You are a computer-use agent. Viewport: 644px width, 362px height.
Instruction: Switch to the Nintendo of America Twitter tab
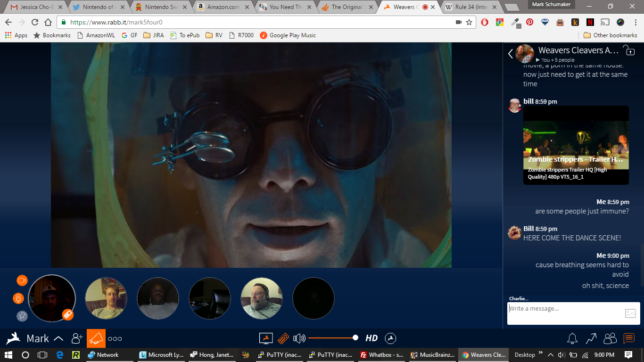(x=98, y=7)
